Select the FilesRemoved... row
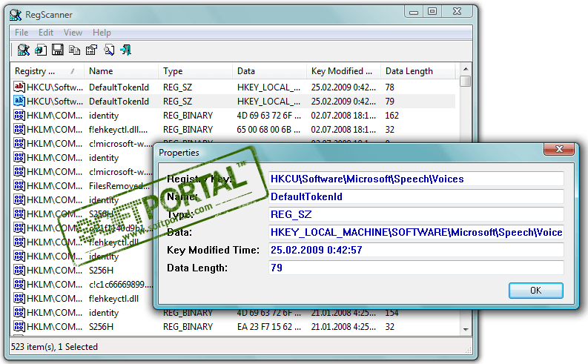The height and width of the screenshot is (364, 588). point(82,185)
